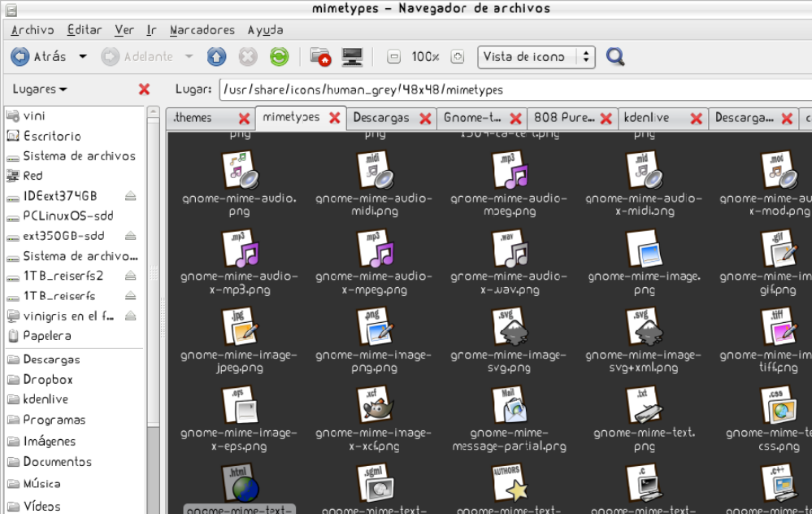This screenshot has width=812, height=514.
Task: Select gnome-mime-image-png.png file icon
Action: [375, 326]
